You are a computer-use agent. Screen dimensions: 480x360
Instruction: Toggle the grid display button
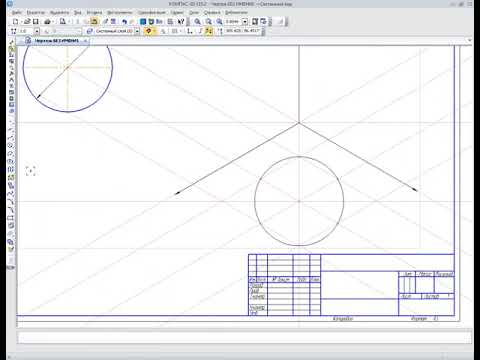(x=174, y=31)
